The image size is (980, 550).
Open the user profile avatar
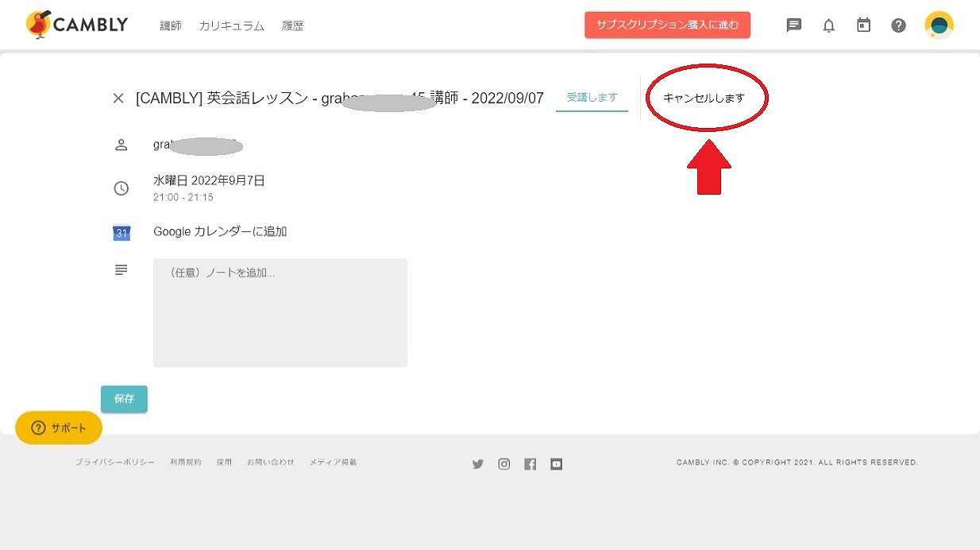tap(939, 25)
